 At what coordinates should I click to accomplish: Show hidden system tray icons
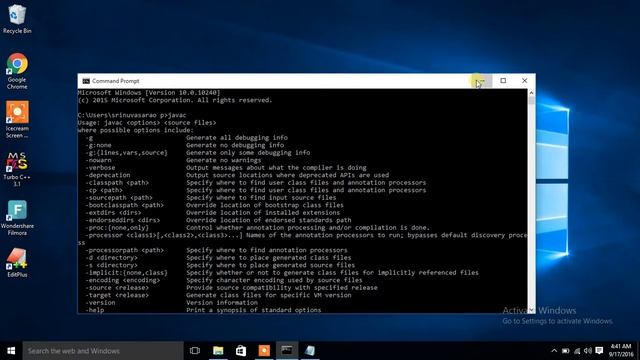tap(554, 351)
